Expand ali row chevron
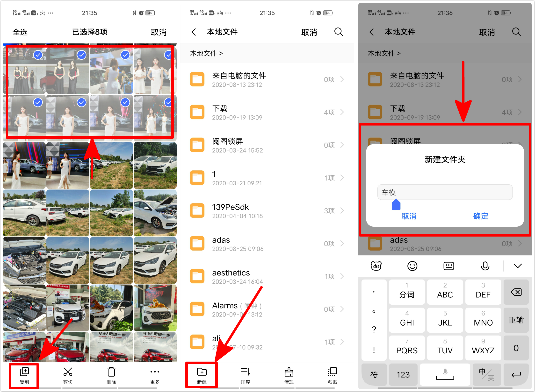Image resolution: width=535 pixels, height=392 pixels. 342,342
